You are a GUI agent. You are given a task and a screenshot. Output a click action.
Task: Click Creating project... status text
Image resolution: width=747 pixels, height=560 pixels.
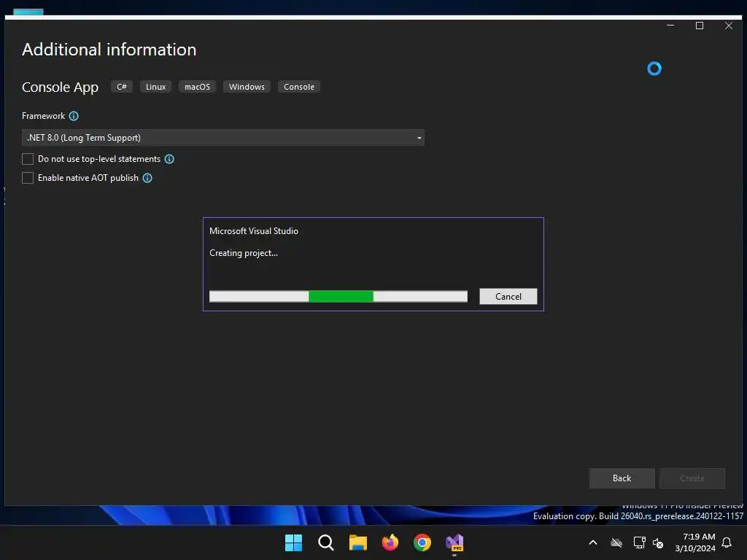coord(244,253)
